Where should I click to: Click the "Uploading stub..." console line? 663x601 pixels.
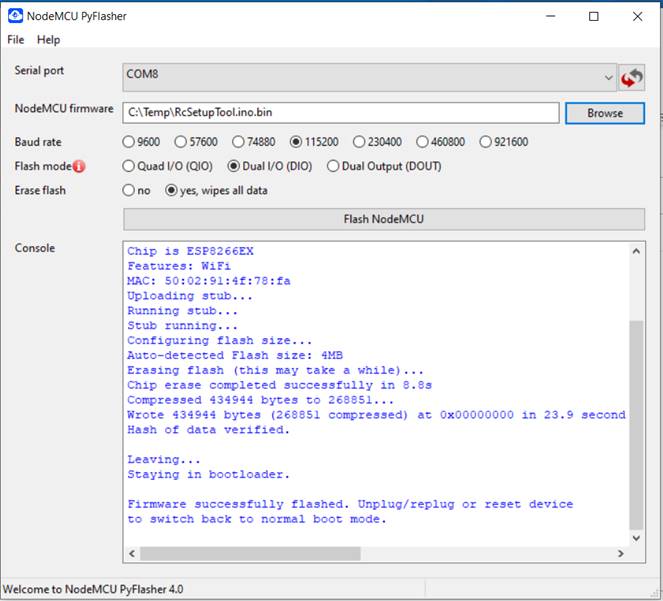pos(190,296)
